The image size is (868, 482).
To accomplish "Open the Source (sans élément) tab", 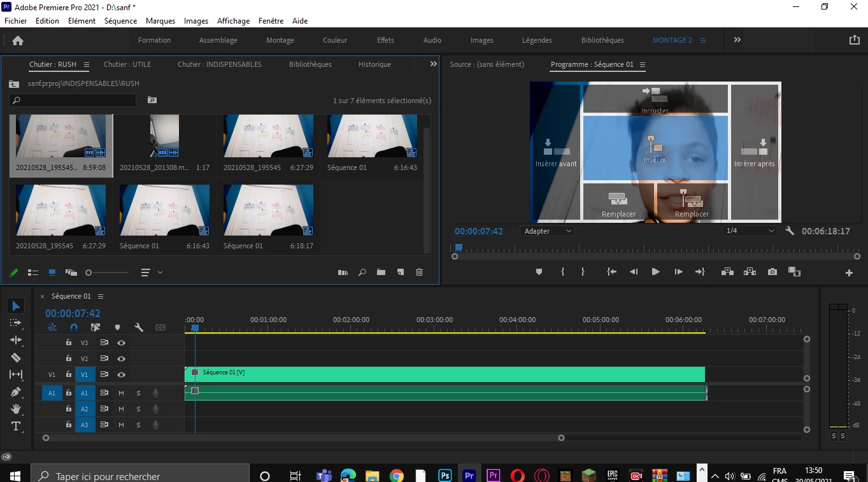I will [x=487, y=64].
